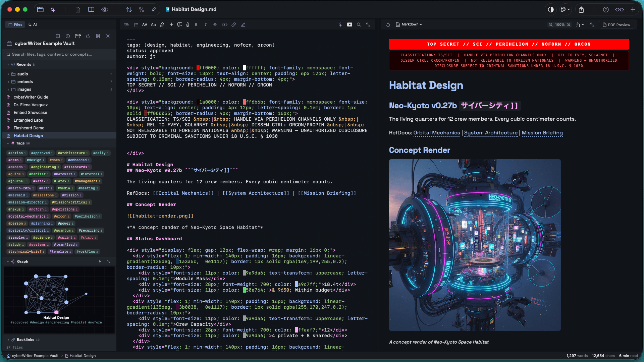Image resolution: width=644 pixels, height=362 pixels.
Task: Expand the Backlinks section
Action: point(8,340)
